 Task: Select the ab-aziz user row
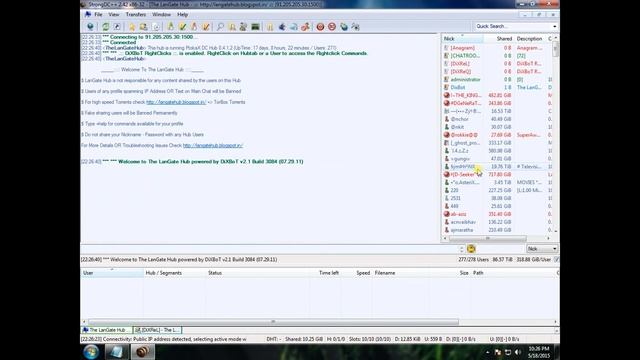click(x=496, y=214)
